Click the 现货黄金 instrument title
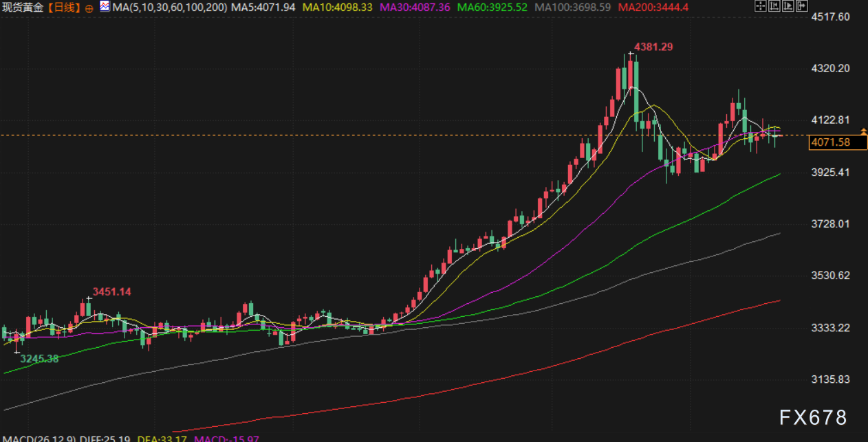 pos(23,8)
